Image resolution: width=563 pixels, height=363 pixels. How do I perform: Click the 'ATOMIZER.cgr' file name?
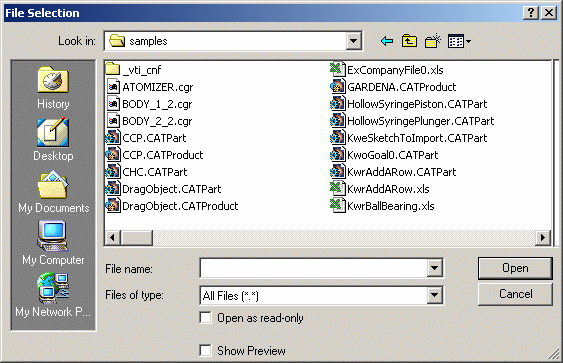coord(158,87)
